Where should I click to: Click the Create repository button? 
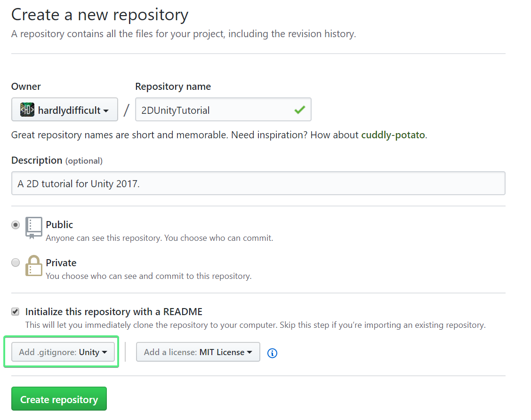[59, 399]
